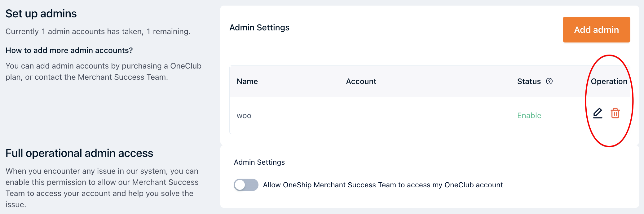644x214 pixels.
Task: Click the top Admin Settings card title
Action: [259, 28]
